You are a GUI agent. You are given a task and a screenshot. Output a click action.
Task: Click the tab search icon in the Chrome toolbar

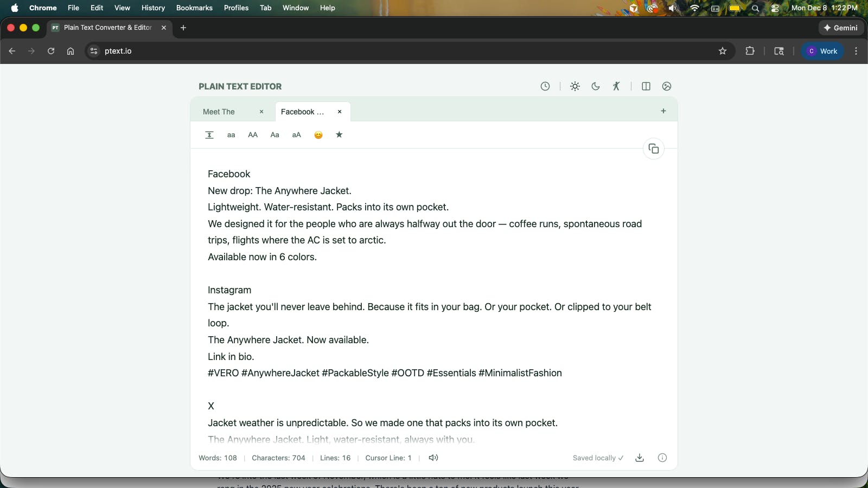(x=779, y=51)
